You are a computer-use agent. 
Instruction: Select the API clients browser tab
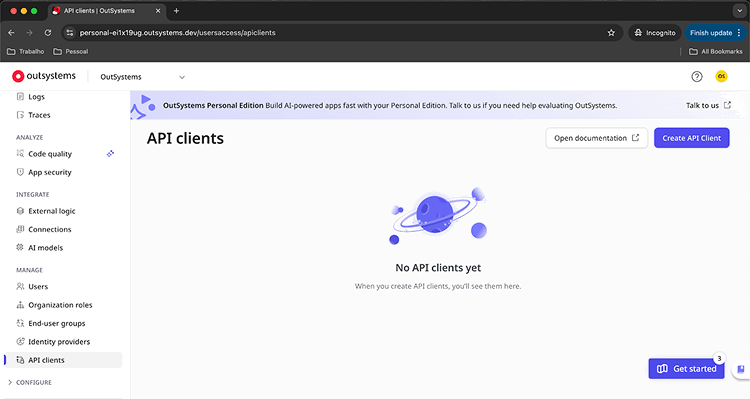coord(107,11)
